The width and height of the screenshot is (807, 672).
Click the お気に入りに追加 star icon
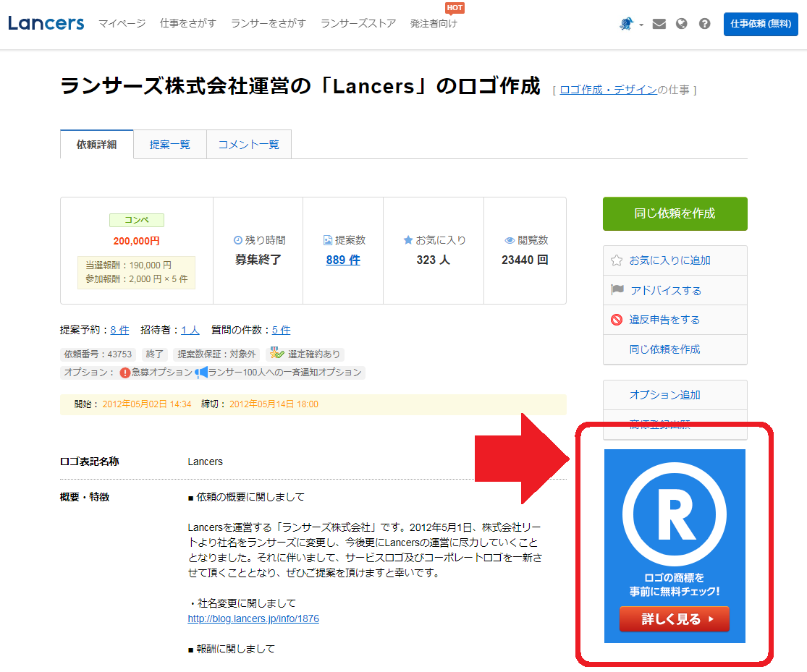(617, 260)
